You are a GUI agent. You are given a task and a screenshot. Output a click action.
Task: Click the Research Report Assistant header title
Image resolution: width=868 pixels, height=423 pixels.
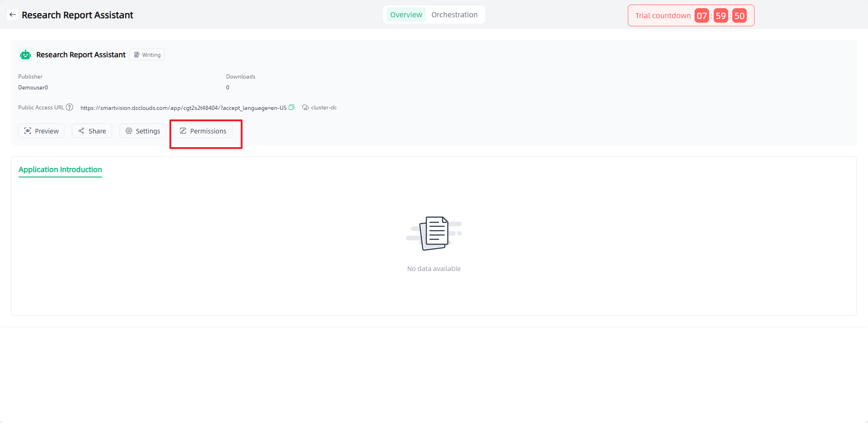pyautogui.click(x=77, y=15)
